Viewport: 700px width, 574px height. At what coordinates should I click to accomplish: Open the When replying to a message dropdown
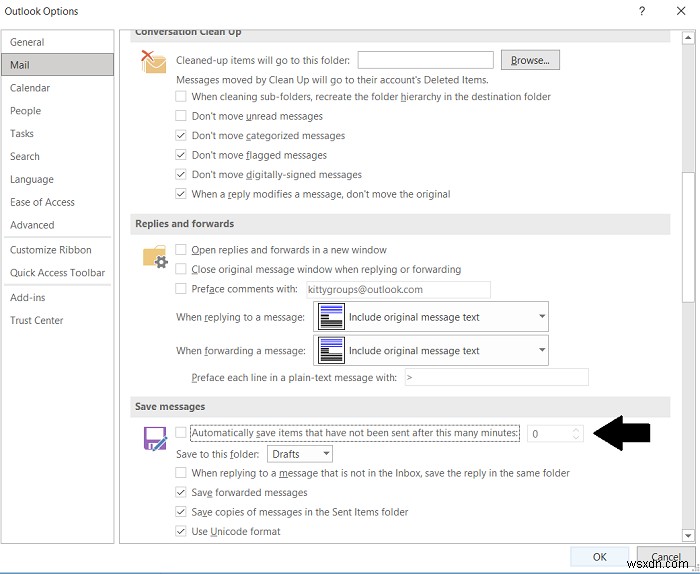(x=431, y=316)
